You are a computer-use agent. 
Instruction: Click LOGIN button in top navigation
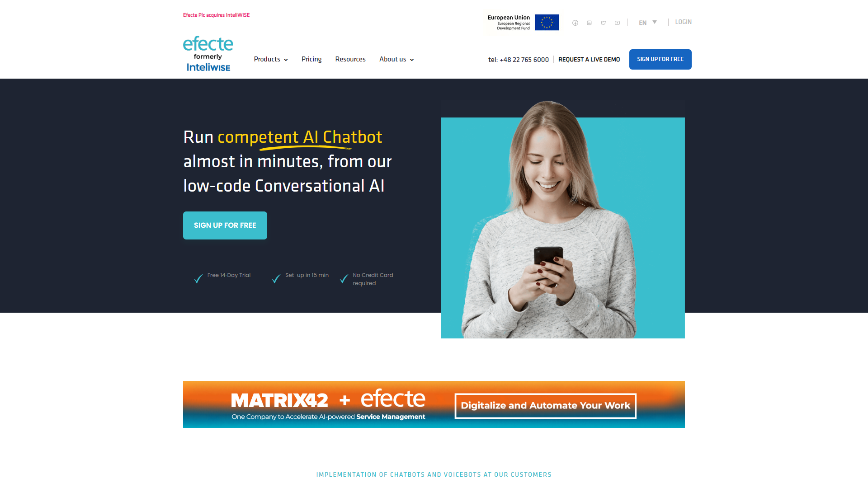(x=683, y=21)
